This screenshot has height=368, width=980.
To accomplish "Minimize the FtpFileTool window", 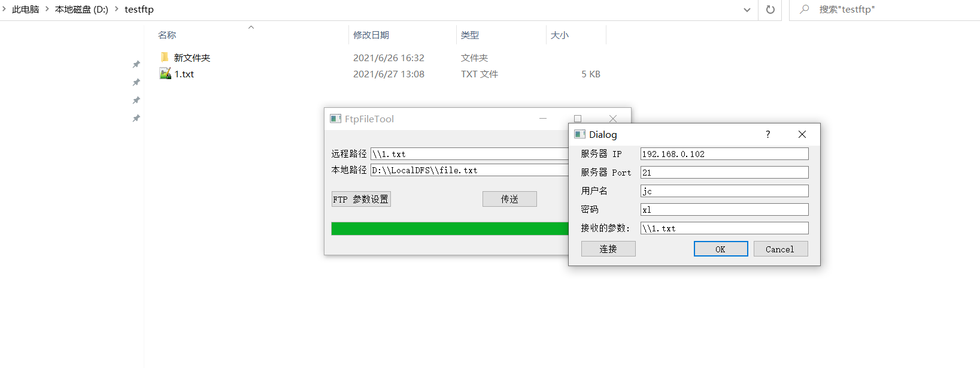I will click(543, 119).
